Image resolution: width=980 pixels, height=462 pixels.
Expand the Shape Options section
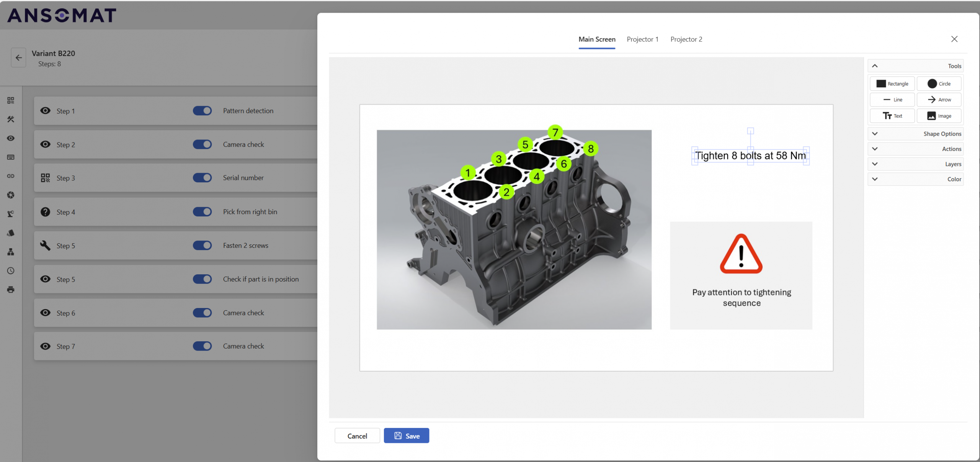pyautogui.click(x=915, y=134)
